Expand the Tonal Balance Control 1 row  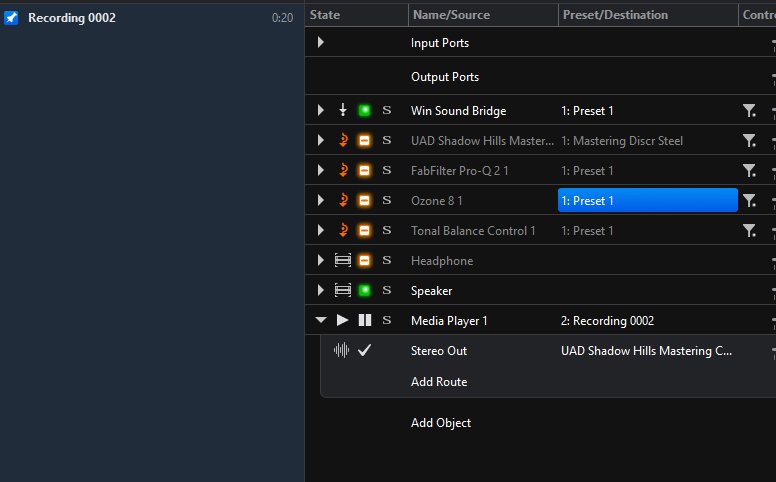coord(321,230)
